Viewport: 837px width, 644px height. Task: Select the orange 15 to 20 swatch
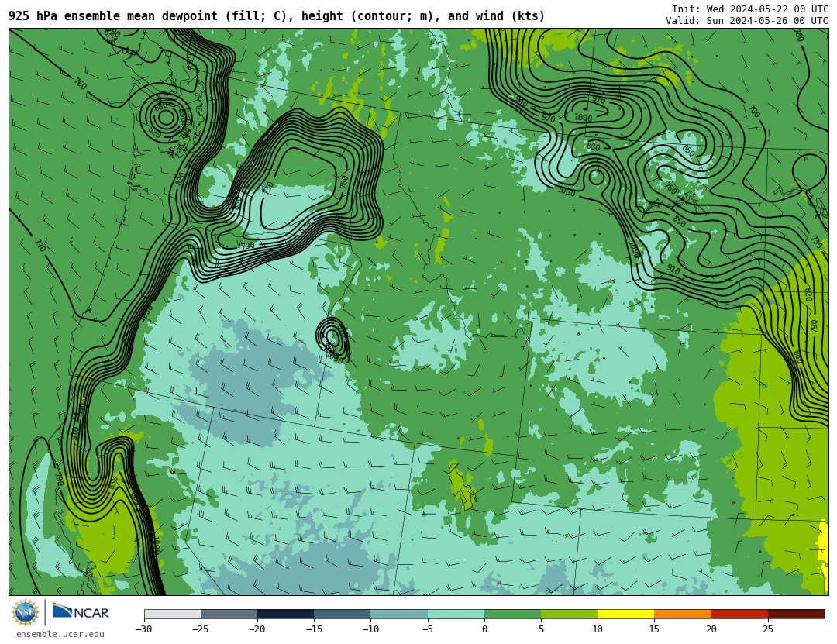tap(683, 614)
